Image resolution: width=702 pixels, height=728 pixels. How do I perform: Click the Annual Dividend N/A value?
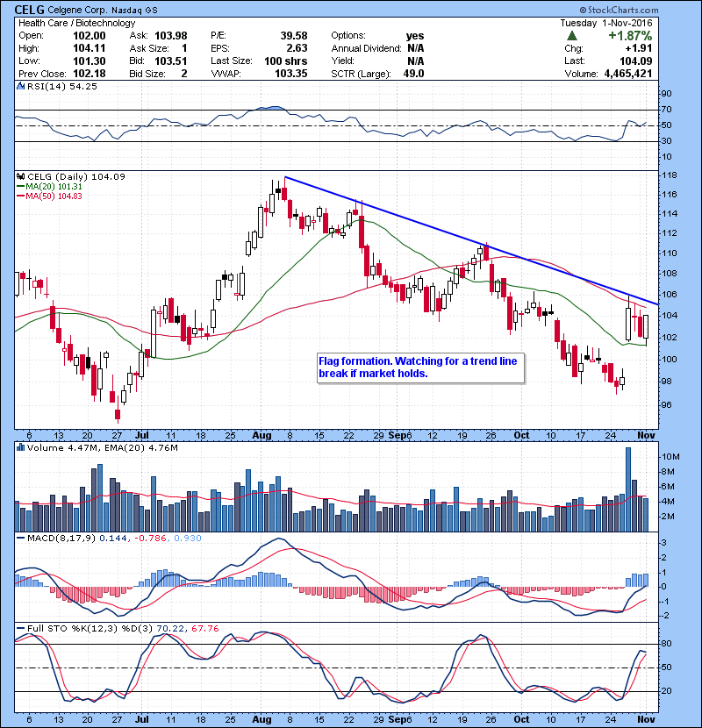(x=415, y=48)
